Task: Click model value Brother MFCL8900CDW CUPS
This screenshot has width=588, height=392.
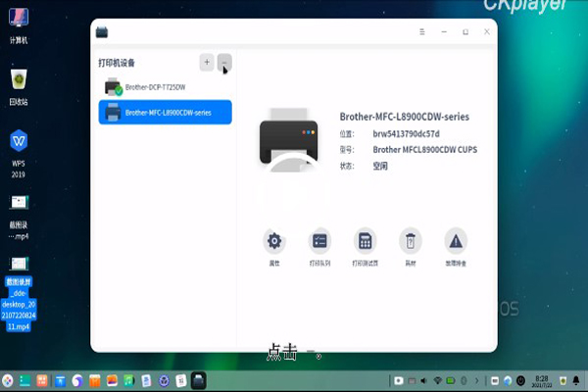Action: point(425,150)
